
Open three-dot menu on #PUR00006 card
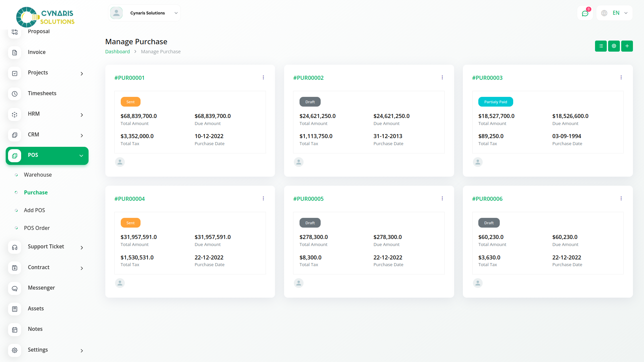[x=621, y=198]
